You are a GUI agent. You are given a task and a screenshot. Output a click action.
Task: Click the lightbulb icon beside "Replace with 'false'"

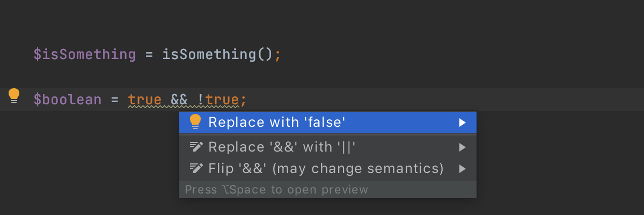(195, 122)
